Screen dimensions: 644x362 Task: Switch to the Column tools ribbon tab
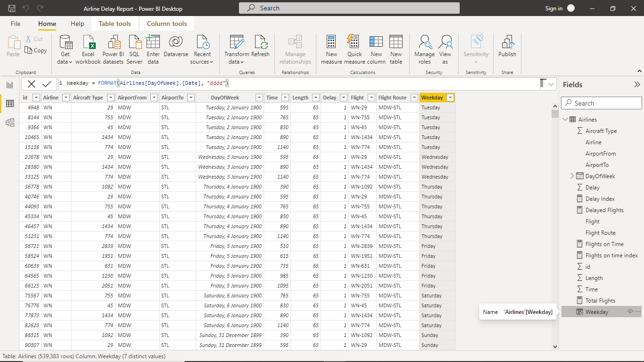[x=166, y=23]
